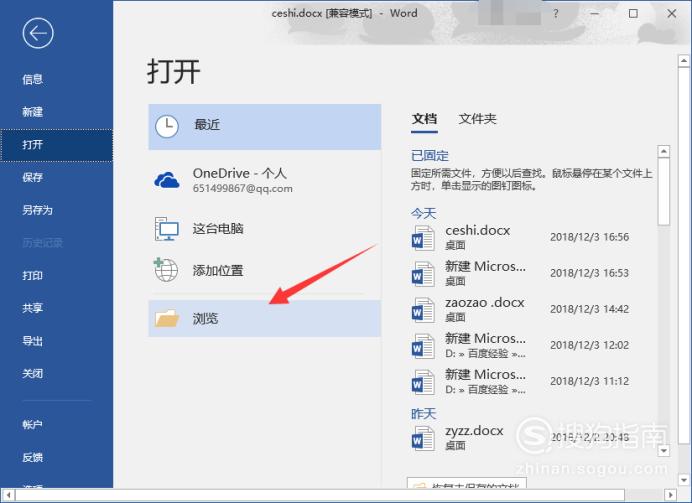Screen dimensions: 692x503
Task: Minimize the Word window
Action: click(x=595, y=14)
